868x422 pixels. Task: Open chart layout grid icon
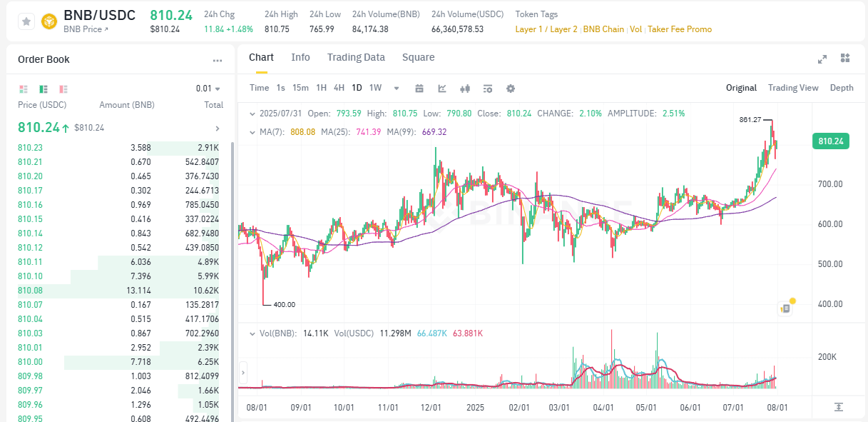[x=845, y=59]
